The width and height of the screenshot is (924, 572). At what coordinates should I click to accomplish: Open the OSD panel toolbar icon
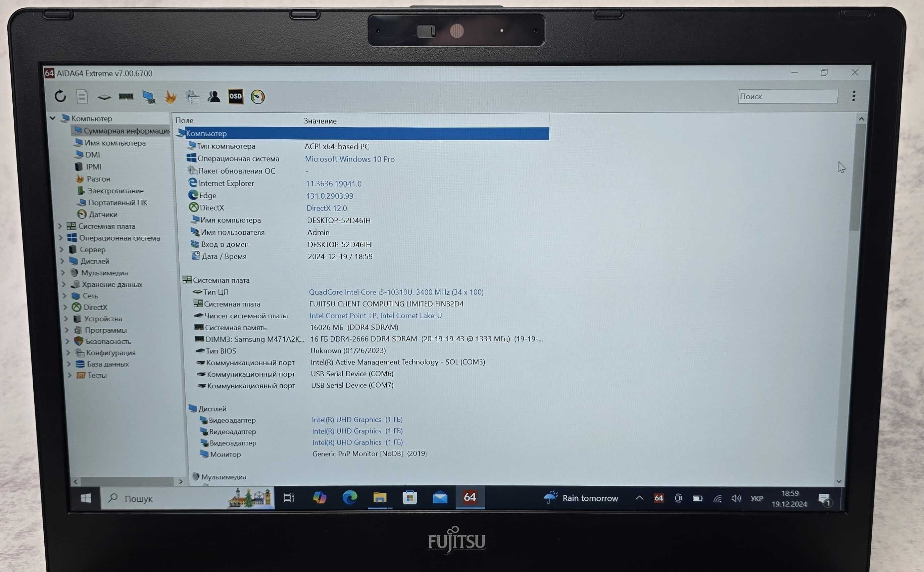point(236,96)
